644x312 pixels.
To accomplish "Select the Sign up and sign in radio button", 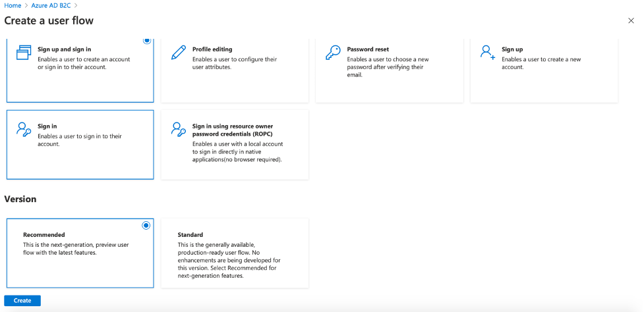I will point(146,41).
